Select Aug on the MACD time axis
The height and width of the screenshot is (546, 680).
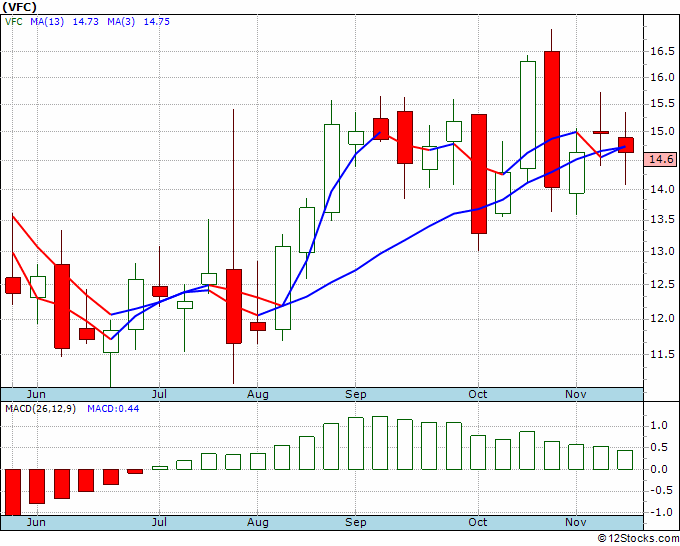[258, 522]
